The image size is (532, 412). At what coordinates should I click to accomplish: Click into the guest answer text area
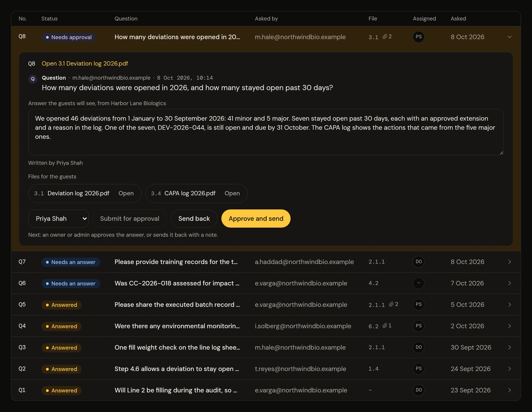click(x=266, y=132)
